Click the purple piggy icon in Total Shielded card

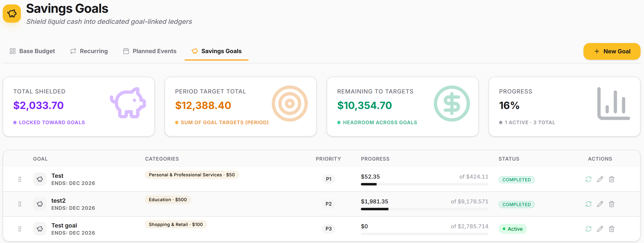pyautogui.click(x=128, y=103)
